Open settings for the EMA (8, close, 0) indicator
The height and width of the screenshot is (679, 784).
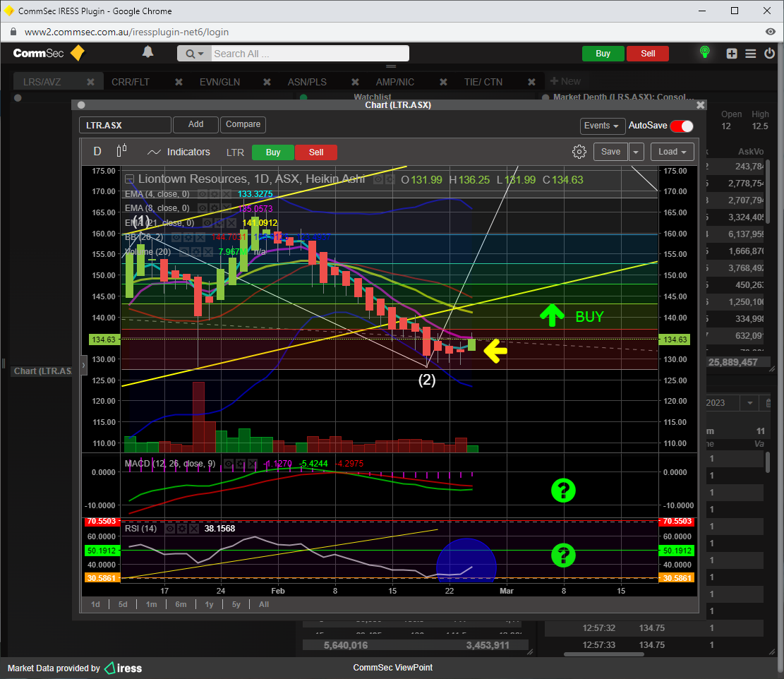[214, 208]
